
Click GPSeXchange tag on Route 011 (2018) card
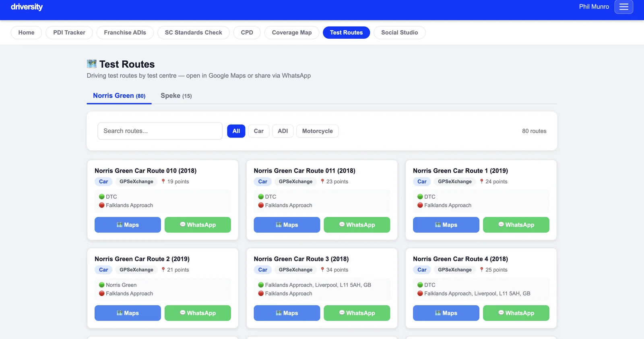(295, 182)
